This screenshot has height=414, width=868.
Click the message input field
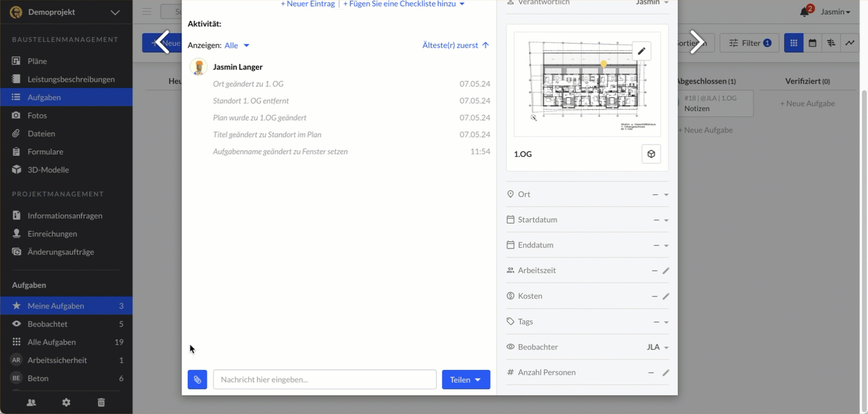pyautogui.click(x=324, y=380)
